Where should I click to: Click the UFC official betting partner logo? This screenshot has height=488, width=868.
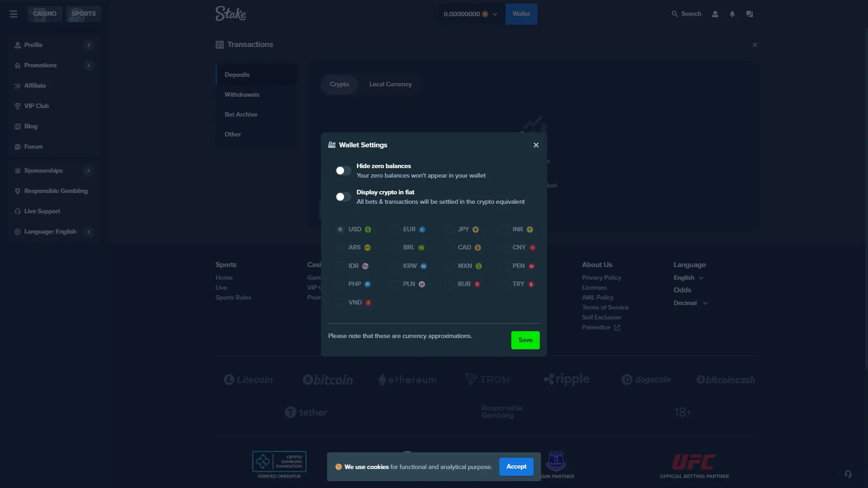[x=694, y=466]
